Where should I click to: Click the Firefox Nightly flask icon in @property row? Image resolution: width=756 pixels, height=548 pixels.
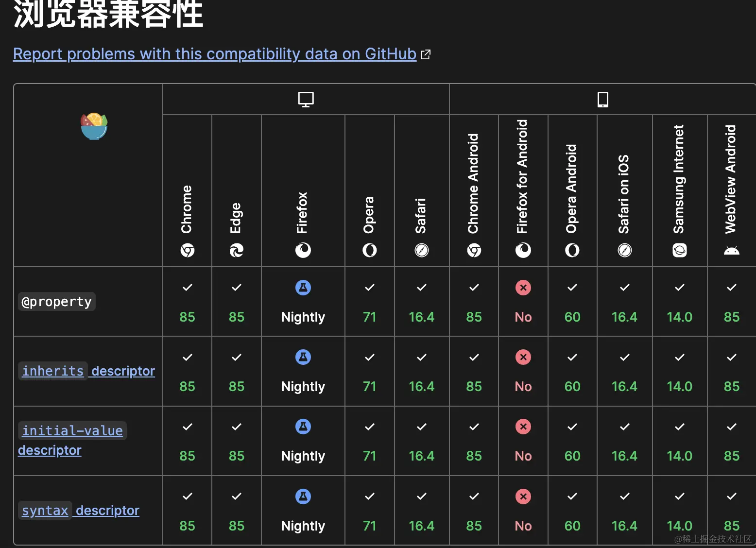(x=303, y=288)
